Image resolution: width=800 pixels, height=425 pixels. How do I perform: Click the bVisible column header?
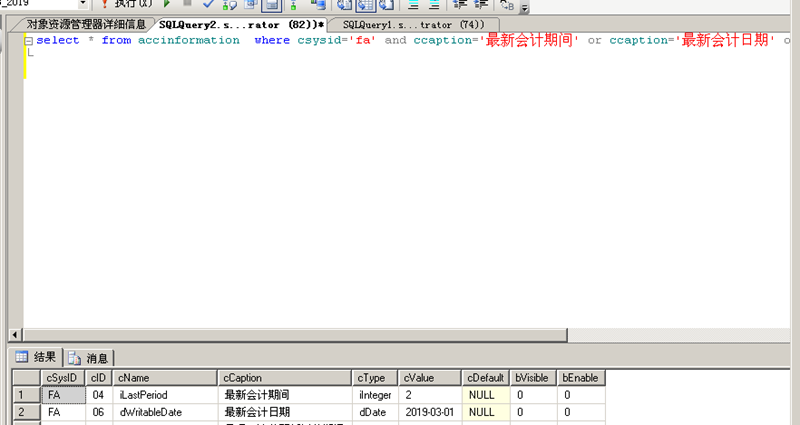pos(533,378)
